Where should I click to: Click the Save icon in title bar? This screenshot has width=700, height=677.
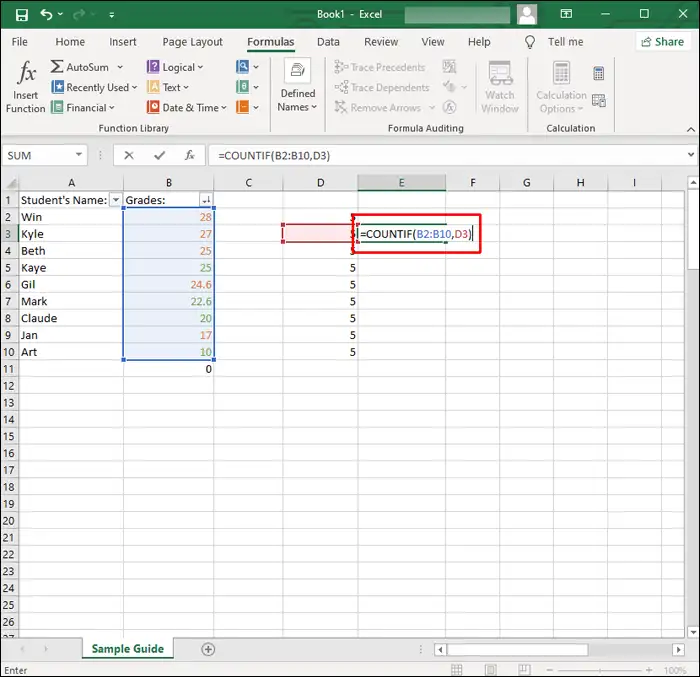[21, 15]
